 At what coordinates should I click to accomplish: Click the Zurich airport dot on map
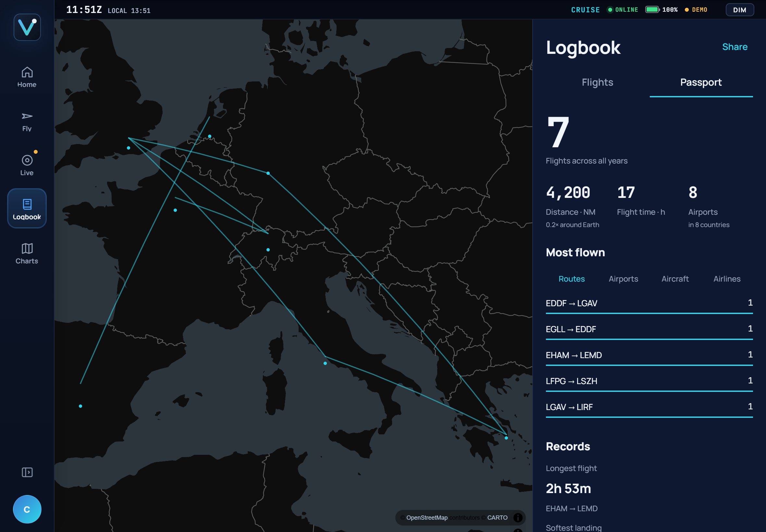pos(268,250)
